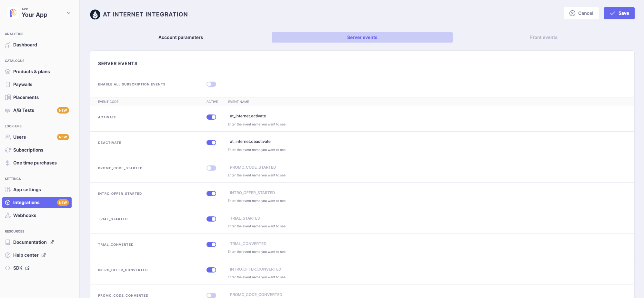Image resolution: width=644 pixels, height=298 pixels.
Task: Click the AT Internet integration logo
Action: (x=95, y=15)
